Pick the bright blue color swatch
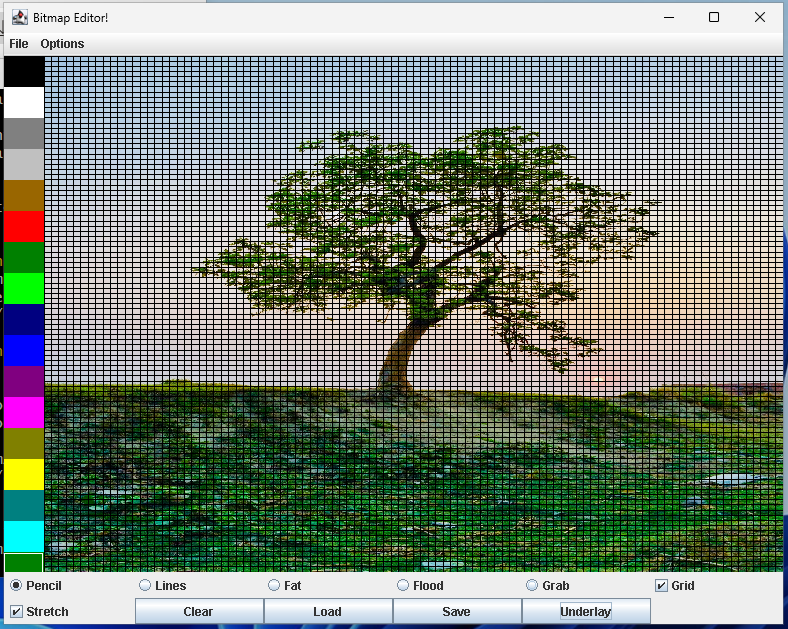 [x=24, y=350]
